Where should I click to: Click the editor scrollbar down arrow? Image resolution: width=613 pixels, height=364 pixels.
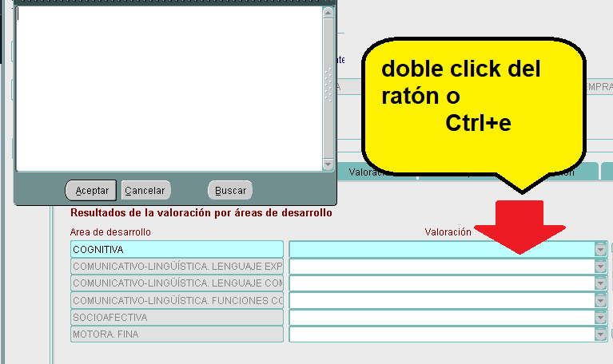pyautogui.click(x=328, y=164)
